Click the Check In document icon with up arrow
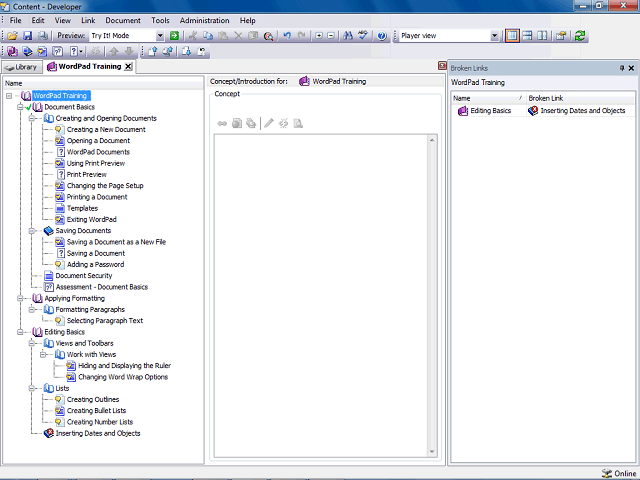Image resolution: width=640 pixels, height=480 pixels. pyautogui.click(x=152, y=51)
